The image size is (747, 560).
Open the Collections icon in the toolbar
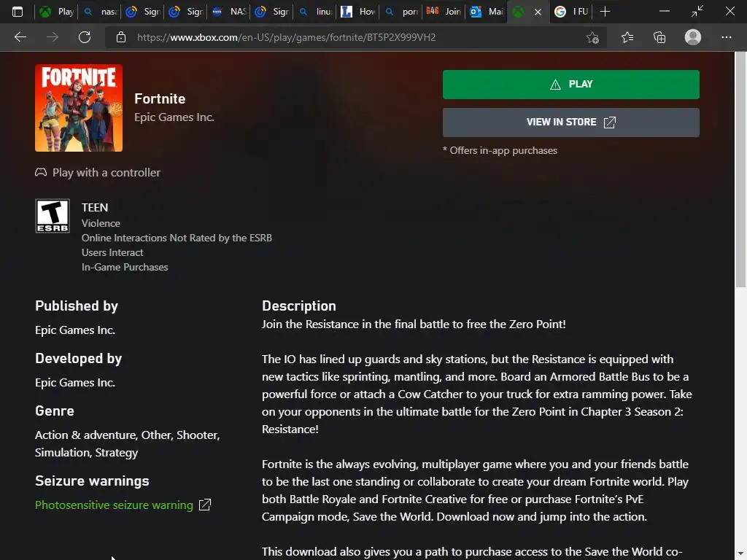659,37
